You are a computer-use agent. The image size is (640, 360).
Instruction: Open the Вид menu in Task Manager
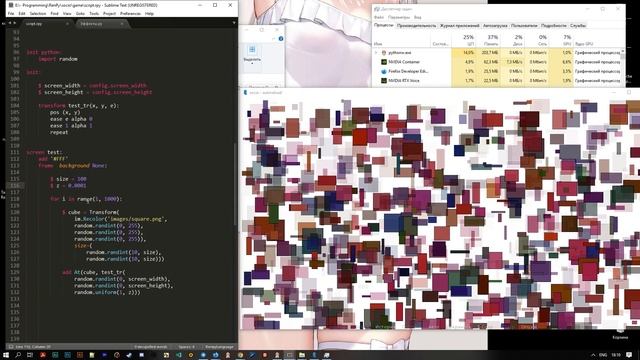(x=418, y=18)
